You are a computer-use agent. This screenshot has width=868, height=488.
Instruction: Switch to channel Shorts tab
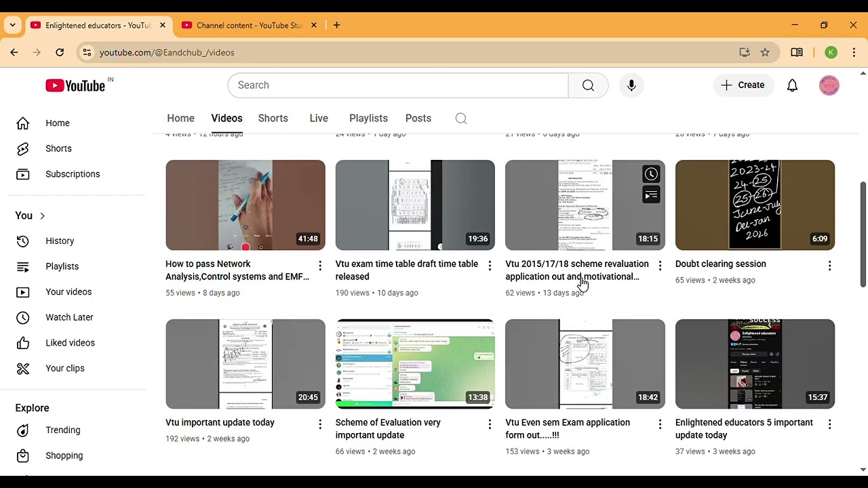click(x=273, y=118)
